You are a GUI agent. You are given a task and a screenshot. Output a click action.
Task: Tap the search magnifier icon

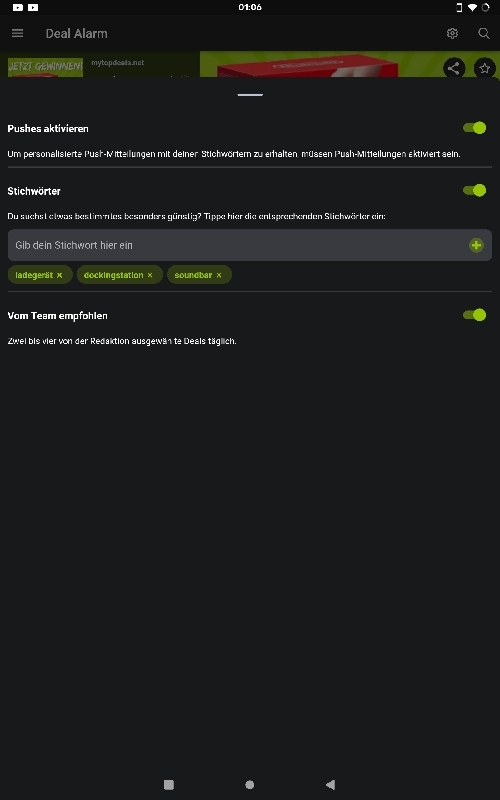click(x=484, y=33)
